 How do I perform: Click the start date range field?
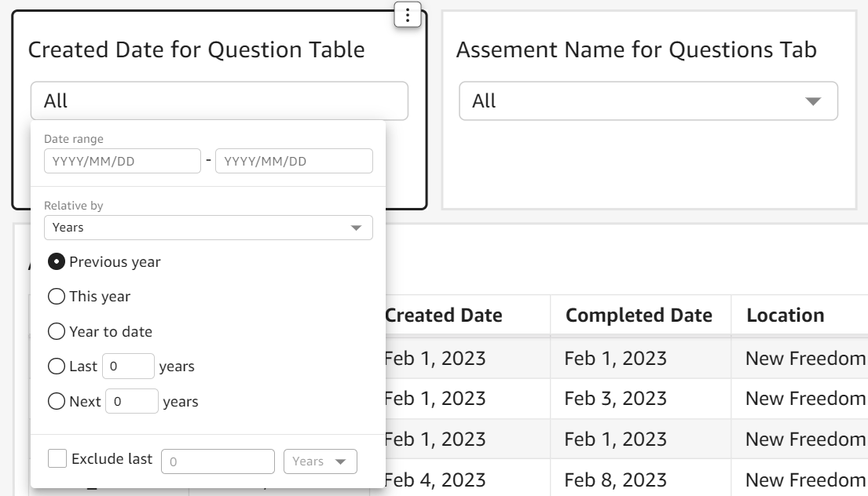coord(123,162)
